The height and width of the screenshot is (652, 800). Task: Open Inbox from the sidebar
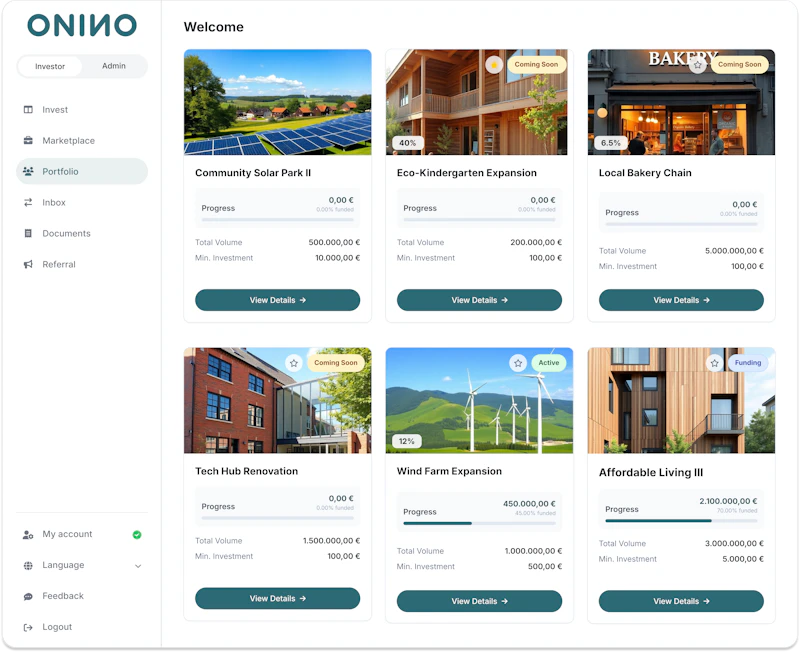pyautogui.click(x=82, y=203)
